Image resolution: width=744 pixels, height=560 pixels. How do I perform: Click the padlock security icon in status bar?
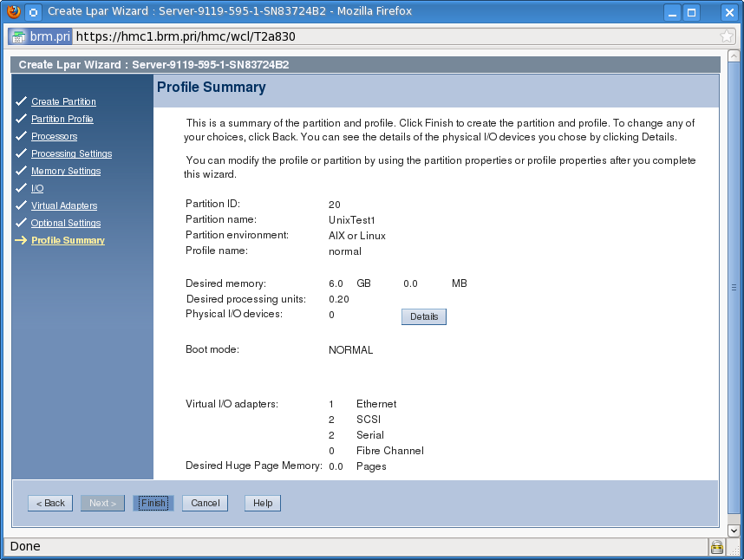716,546
